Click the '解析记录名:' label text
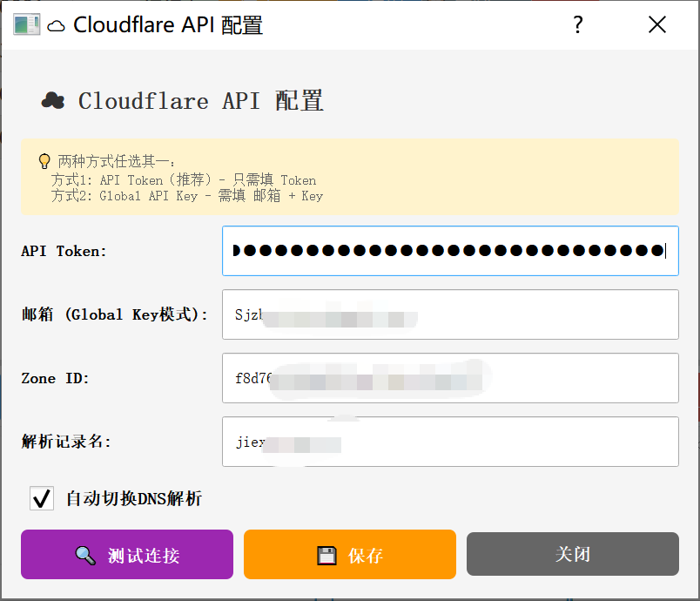Image resolution: width=700 pixels, height=601 pixels. click(x=66, y=442)
